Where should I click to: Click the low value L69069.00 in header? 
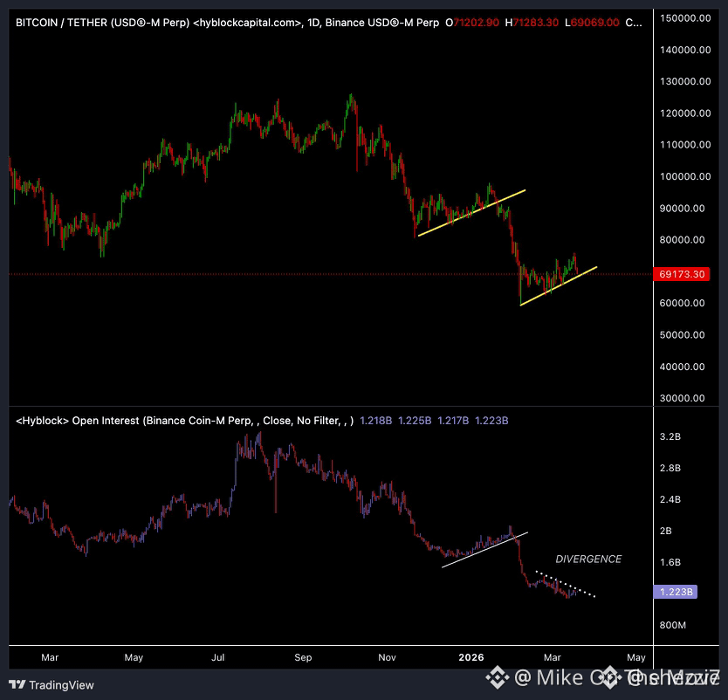pos(592,23)
